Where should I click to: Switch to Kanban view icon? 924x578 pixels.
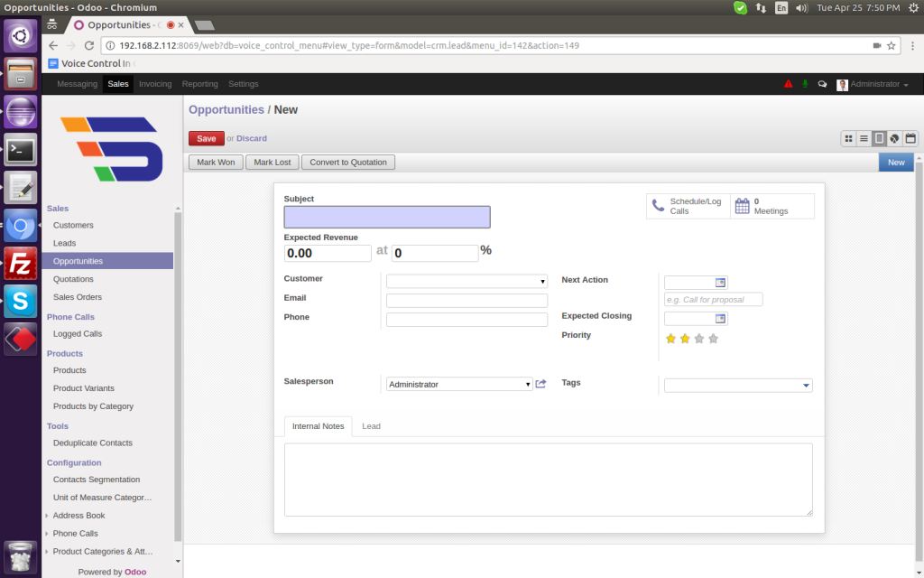coord(848,138)
